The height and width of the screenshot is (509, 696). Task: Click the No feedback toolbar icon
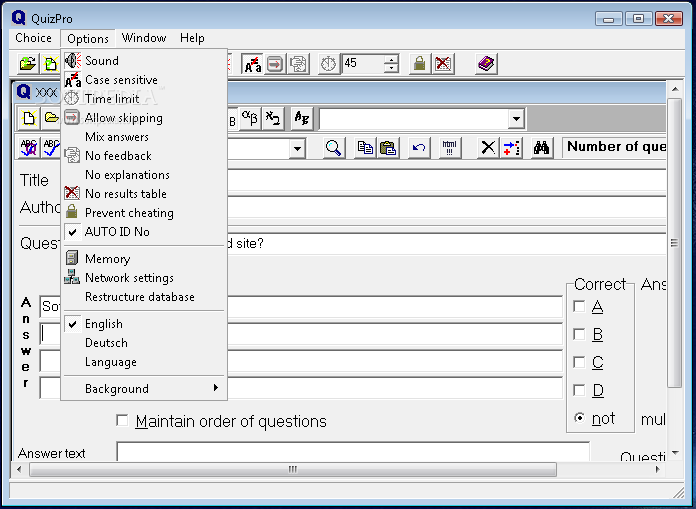click(x=298, y=64)
